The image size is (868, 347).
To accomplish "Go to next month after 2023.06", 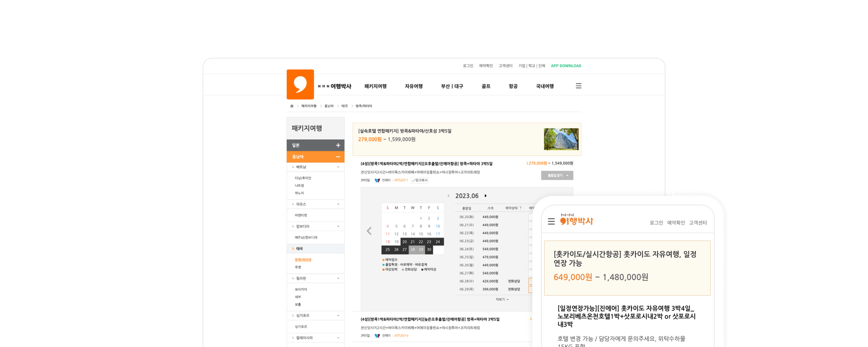I will [485, 196].
